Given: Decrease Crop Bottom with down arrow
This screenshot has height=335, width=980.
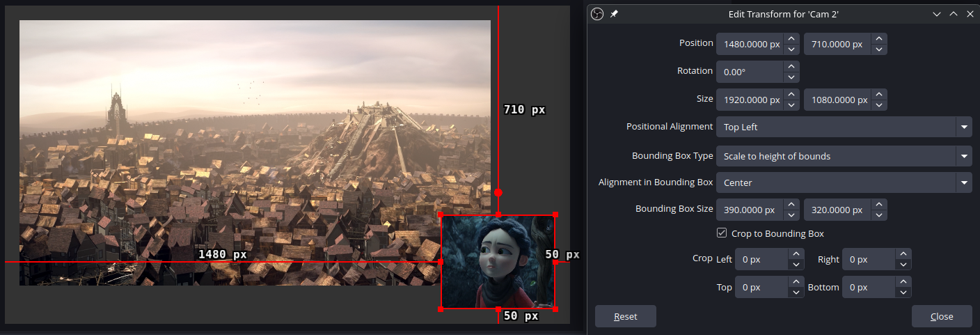Looking at the screenshot, I should tap(903, 293).
